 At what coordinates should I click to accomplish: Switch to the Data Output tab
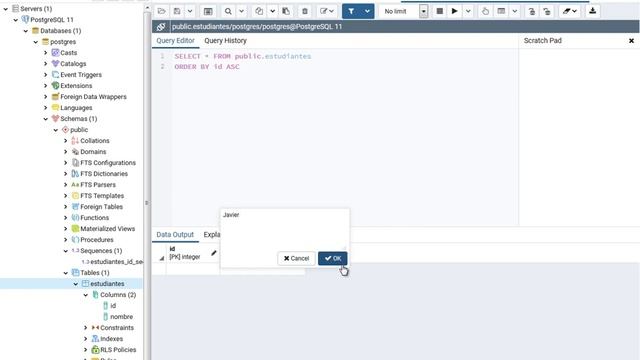pos(175,235)
